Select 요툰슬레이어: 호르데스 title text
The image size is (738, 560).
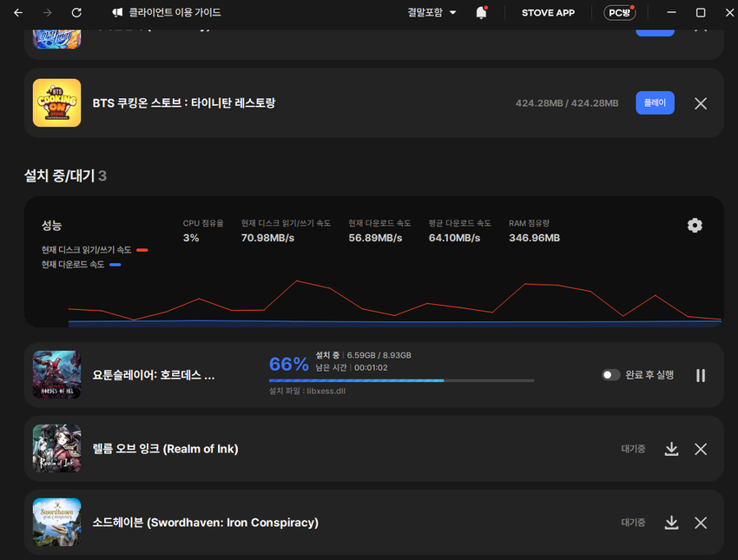tap(154, 375)
